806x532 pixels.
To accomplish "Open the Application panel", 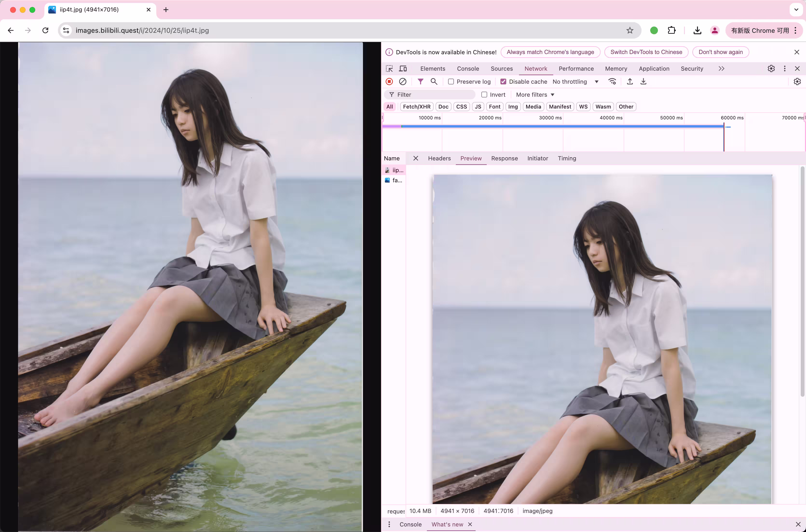I will (x=654, y=68).
